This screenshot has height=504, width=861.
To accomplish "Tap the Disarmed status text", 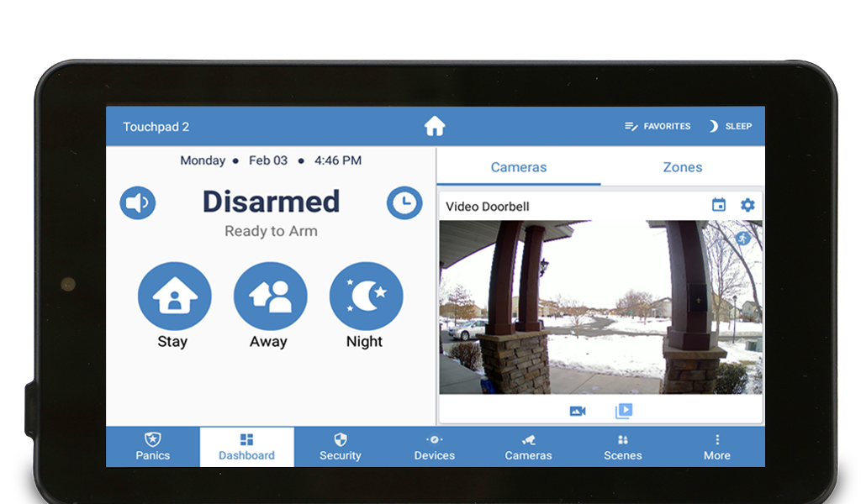I will 272,202.
